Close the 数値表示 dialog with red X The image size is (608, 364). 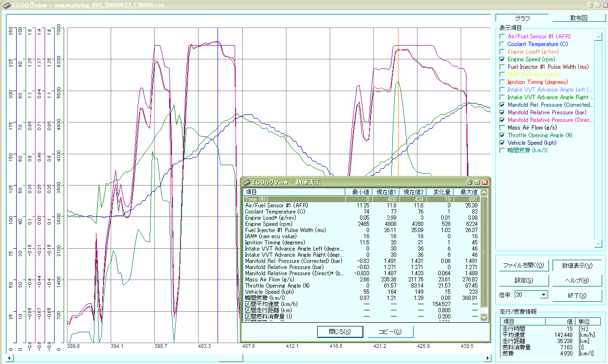(484, 182)
